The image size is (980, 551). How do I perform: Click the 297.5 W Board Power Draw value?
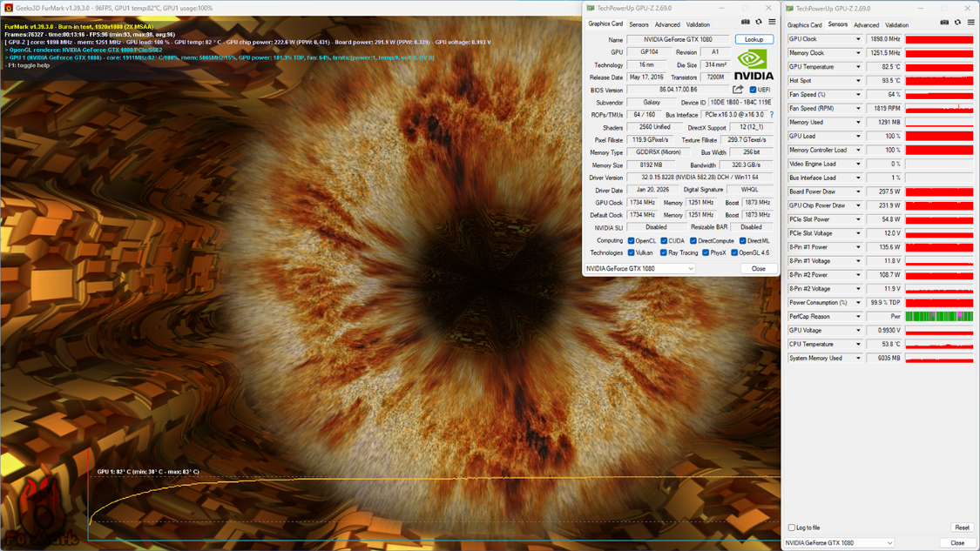tap(884, 192)
